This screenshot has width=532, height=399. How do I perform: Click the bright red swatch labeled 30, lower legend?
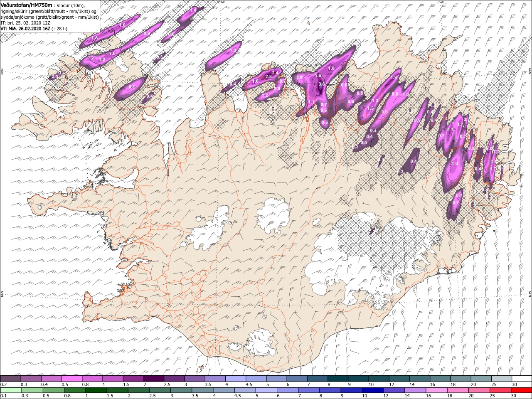521,390
